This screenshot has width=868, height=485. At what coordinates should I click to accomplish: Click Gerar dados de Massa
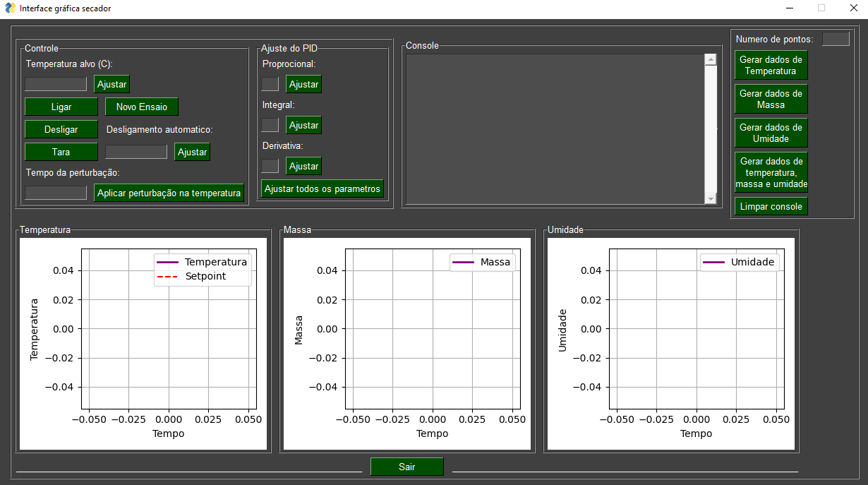pyautogui.click(x=771, y=98)
